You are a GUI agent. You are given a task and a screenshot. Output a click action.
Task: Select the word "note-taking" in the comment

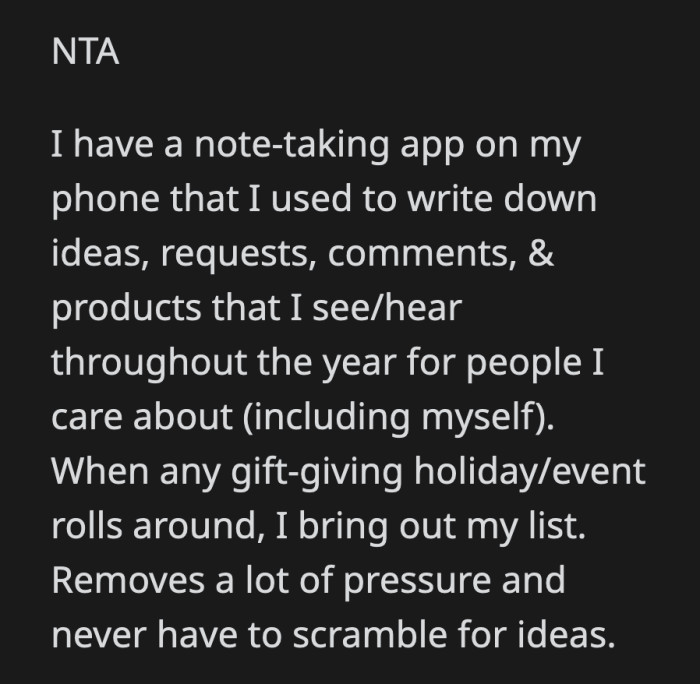click(275, 145)
